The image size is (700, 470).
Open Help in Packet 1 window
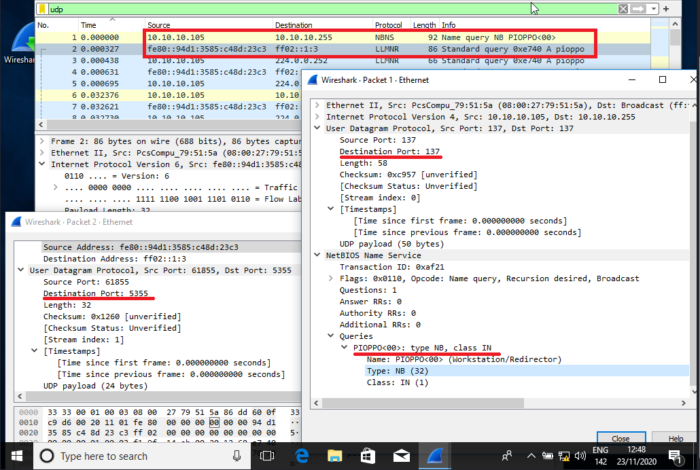(675, 438)
